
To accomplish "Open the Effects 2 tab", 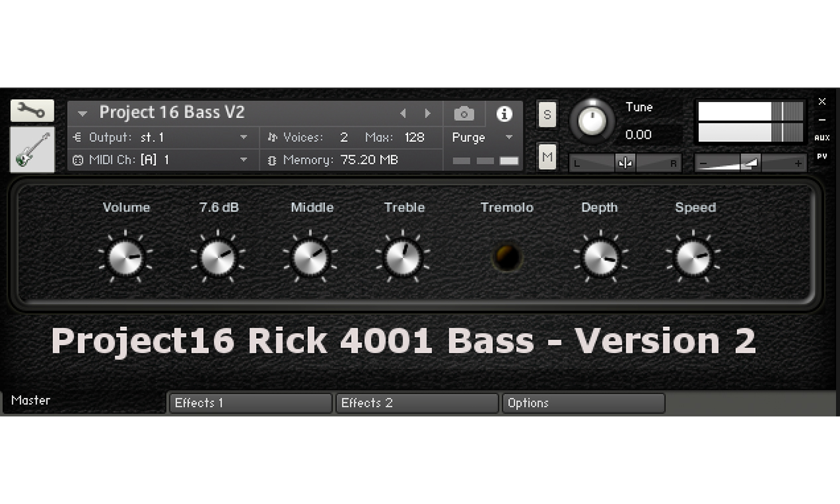I will tap(417, 403).
